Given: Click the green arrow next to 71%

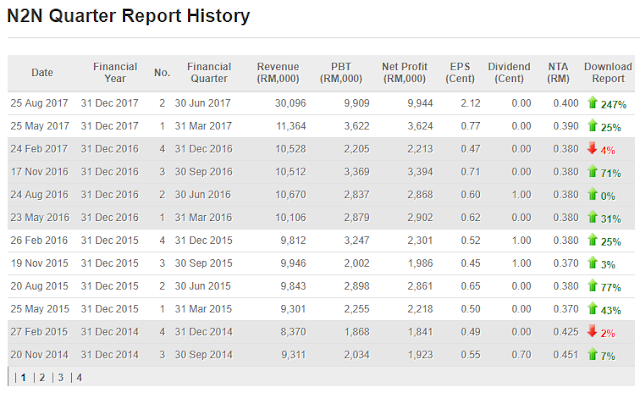Looking at the screenshot, I should pyautogui.click(x=592, y=171).
